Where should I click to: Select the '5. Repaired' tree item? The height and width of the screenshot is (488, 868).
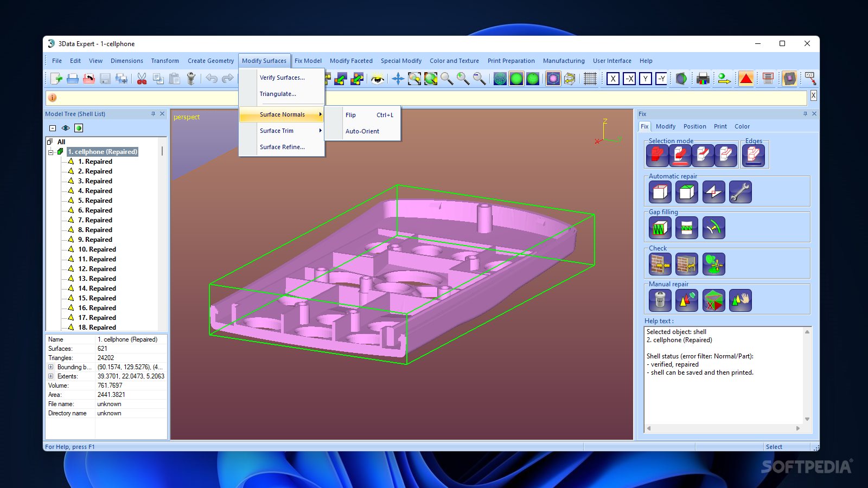click(95, 201)
